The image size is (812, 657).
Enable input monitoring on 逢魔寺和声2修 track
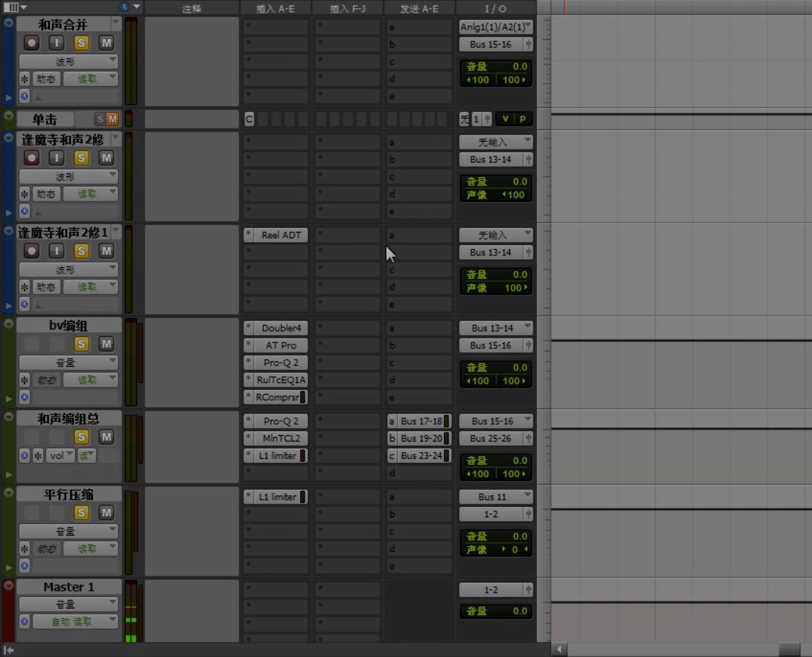(x=56, y=158)
